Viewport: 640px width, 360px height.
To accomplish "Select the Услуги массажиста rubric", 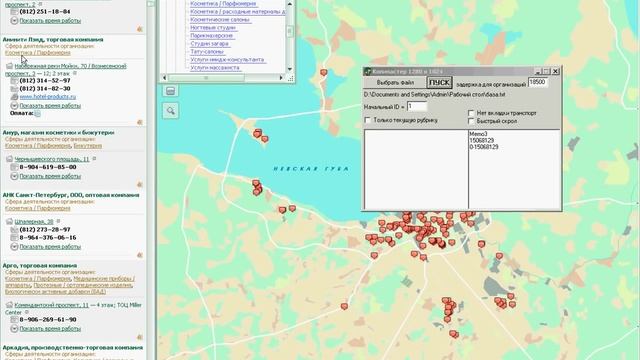I will (x=215, y=68).
